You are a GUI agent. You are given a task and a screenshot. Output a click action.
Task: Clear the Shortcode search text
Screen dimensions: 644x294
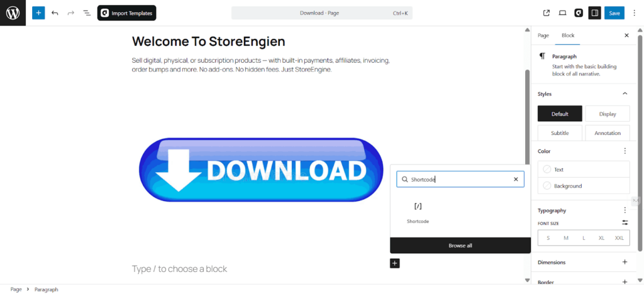click(x=516, y=179)
